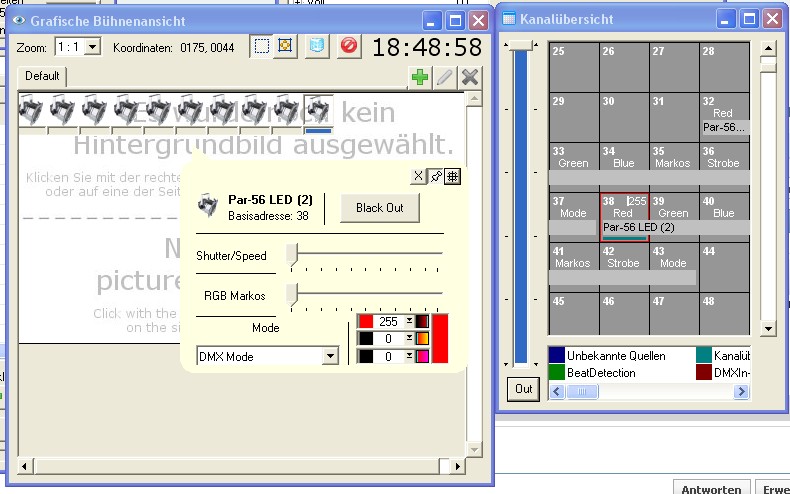Click the RGB Markos slider handle
Image resolution: width=790 pixels, height=494 pixels.
click(x=292, y=294)
